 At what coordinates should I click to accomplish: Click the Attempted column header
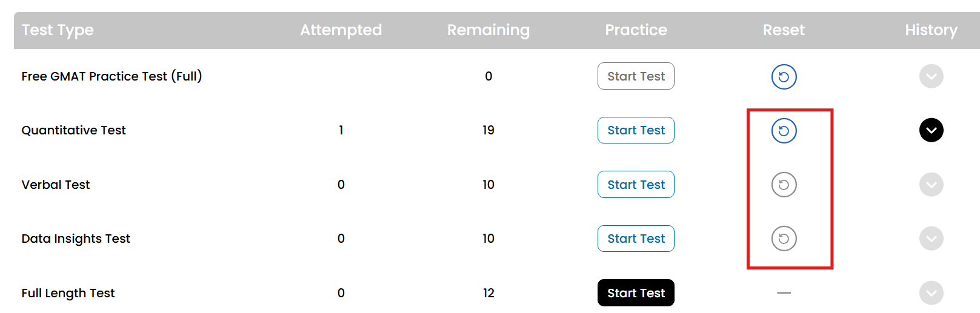click(341, 30)
